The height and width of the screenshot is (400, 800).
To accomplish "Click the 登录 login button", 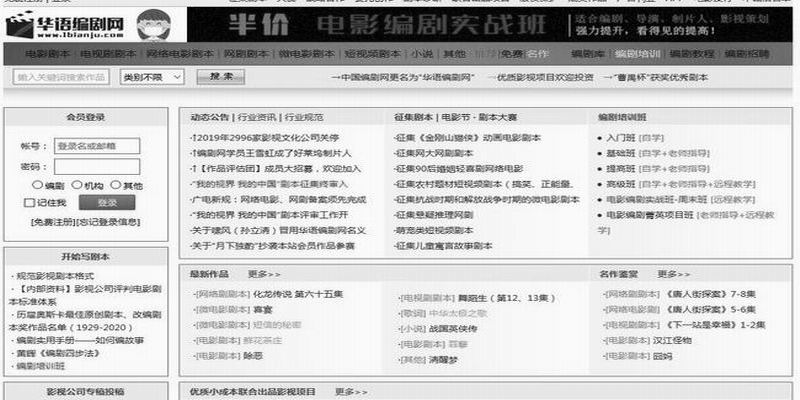I will [107, 203].
